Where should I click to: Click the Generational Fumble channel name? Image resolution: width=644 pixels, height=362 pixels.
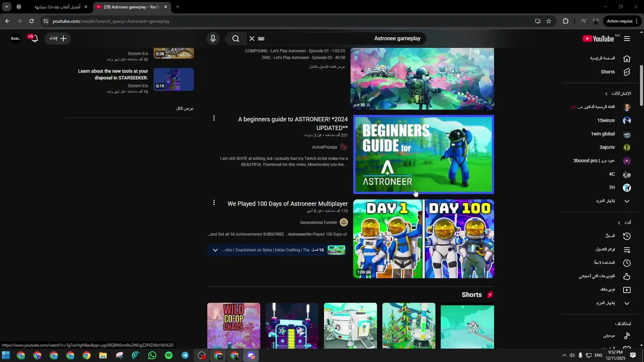tap(318, 223)
